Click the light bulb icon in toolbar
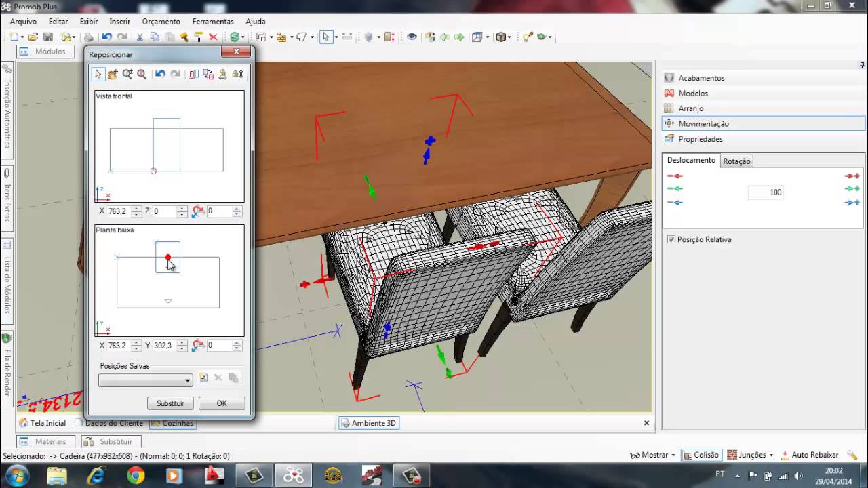 [528, 37]
